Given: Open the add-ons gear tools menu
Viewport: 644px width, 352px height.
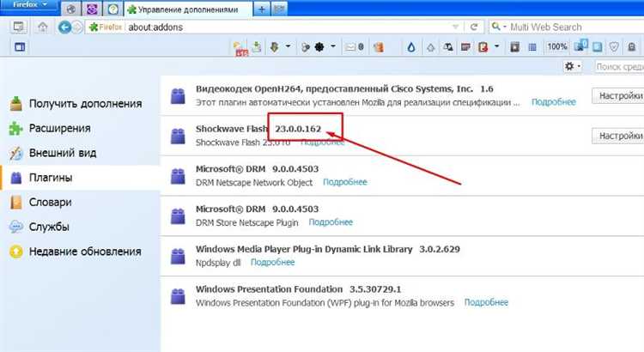Looking at the screenshot, I should tap(573, 66).
